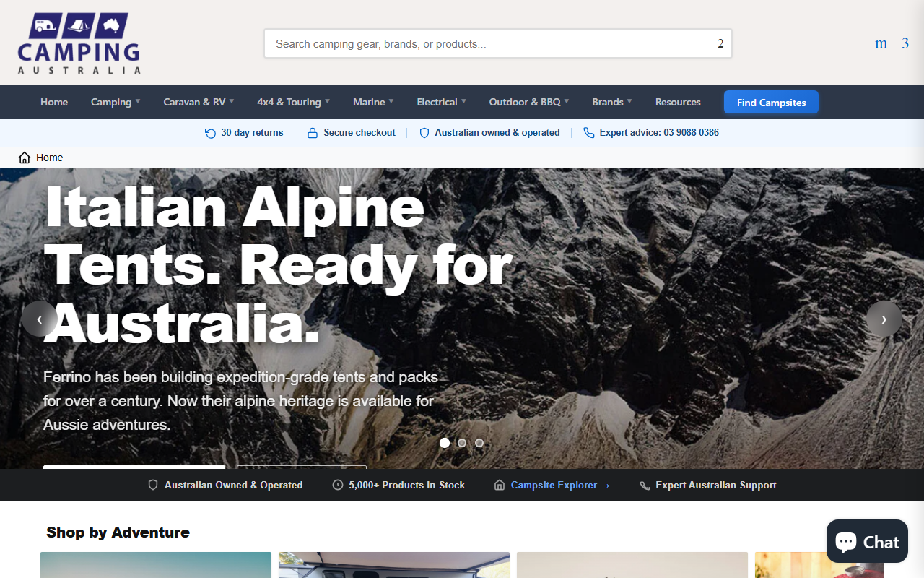Expand the Camping menu

115,102
